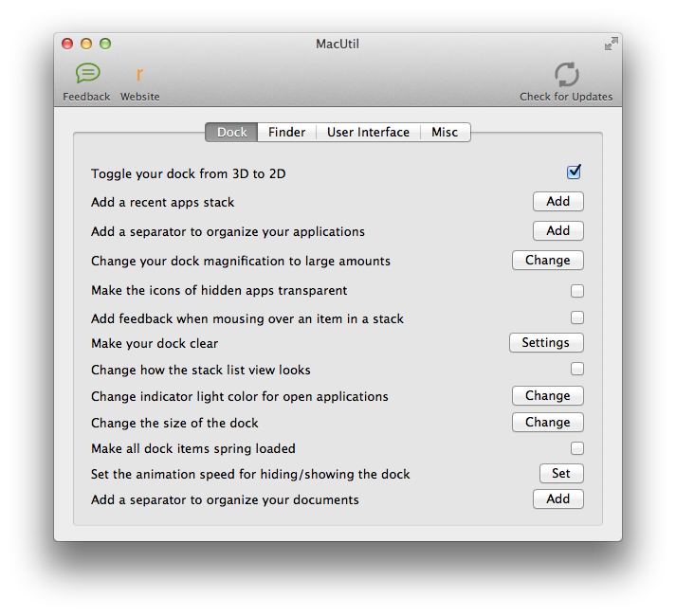Click Change for the size of the dock
Image resolution: width=676 pixels, height=616 pixels.
click(548, 423)
